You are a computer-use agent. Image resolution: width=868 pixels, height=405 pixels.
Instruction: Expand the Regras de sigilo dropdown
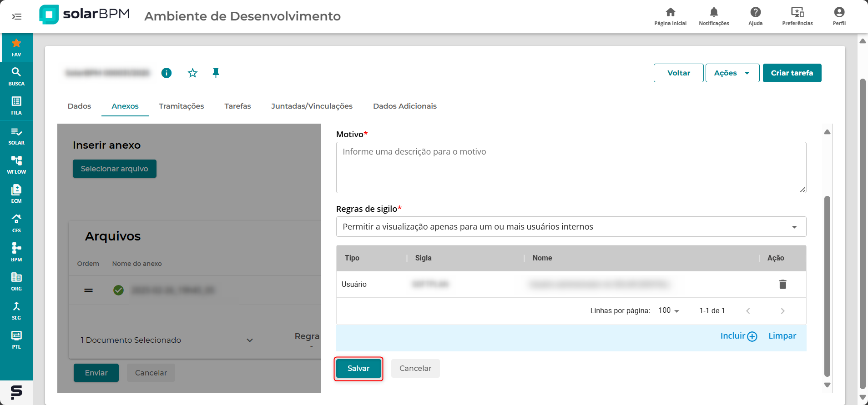[571, 227]
